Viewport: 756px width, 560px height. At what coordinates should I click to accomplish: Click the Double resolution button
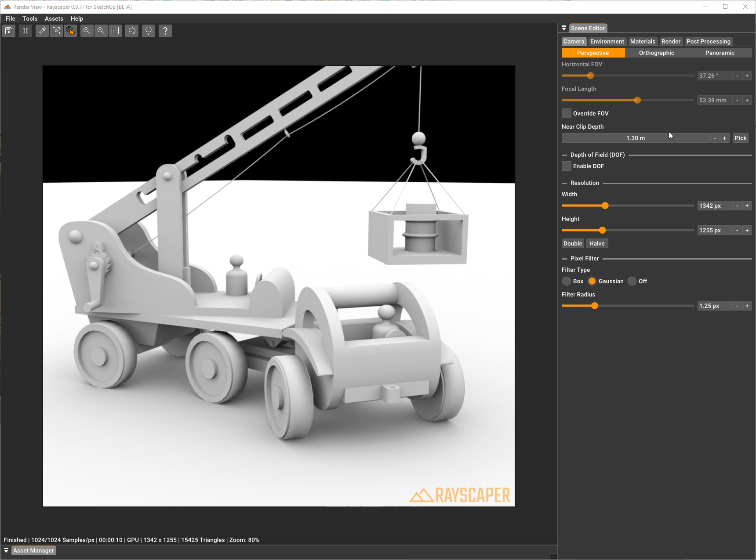coord(572,243)
